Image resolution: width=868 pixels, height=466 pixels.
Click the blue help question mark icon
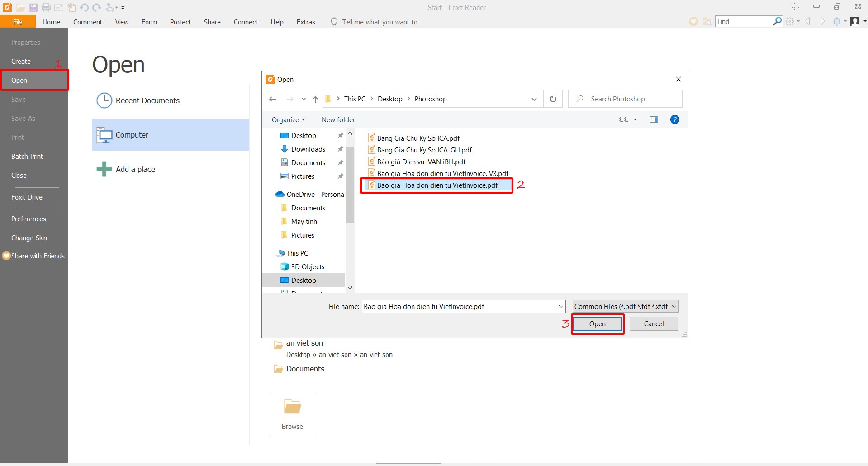point(674,119)
